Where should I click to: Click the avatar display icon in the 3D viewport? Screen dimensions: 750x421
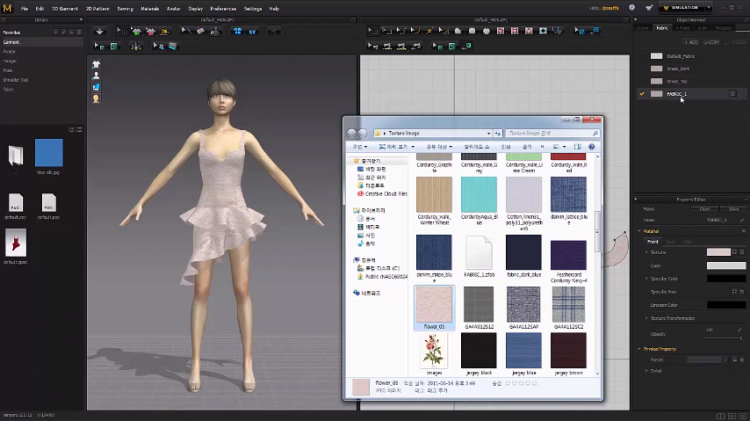coord(97,76)
